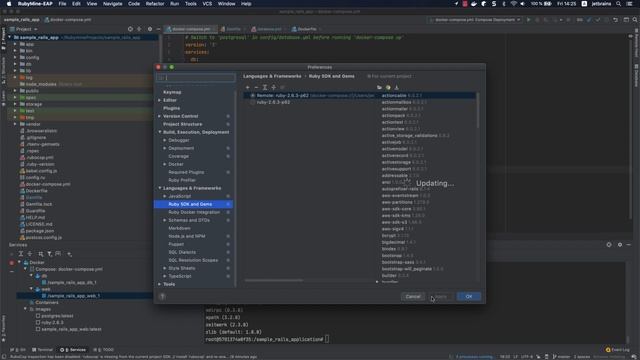Hide the Services panel with minus icon
640x360 pixels.
pyautogui.click(x=629, y=244)
